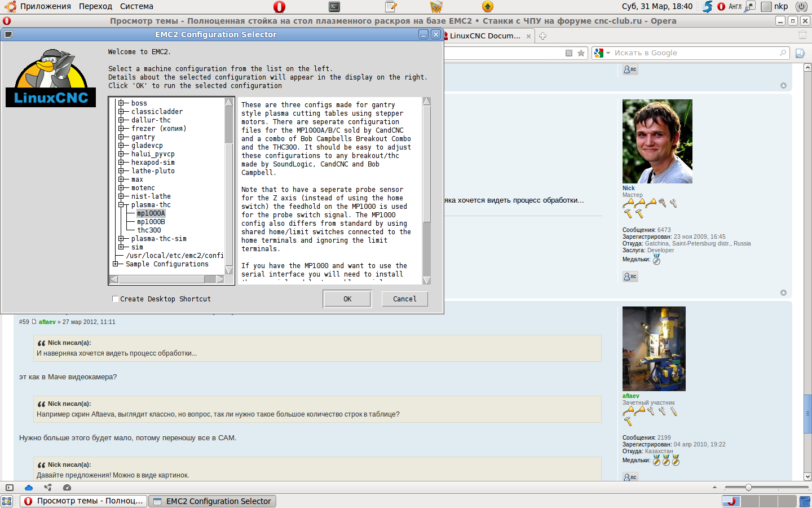Open aftaev profile link in sidebar
The height and width of the screenshot is (508, 812).
[631, 396]
